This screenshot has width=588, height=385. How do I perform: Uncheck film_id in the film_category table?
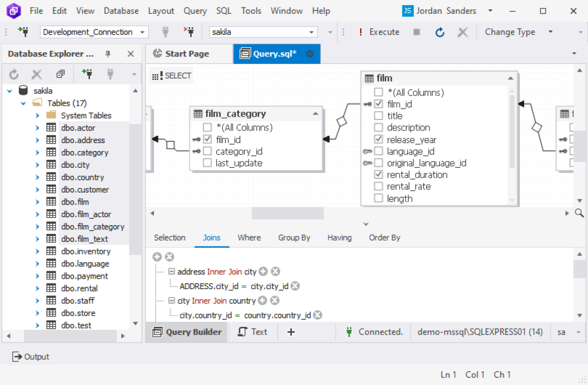tap(207, 138)
